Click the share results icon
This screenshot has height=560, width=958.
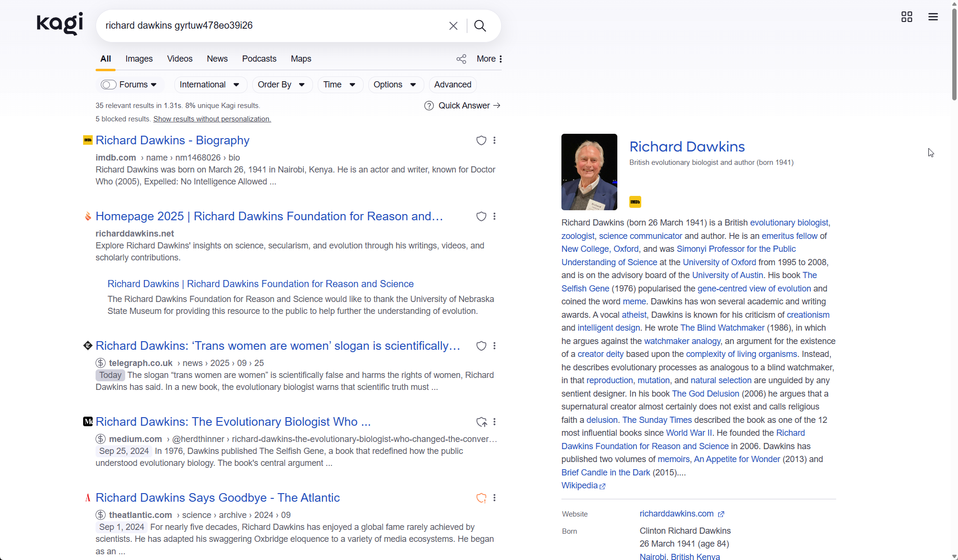[x=461, y=59]
